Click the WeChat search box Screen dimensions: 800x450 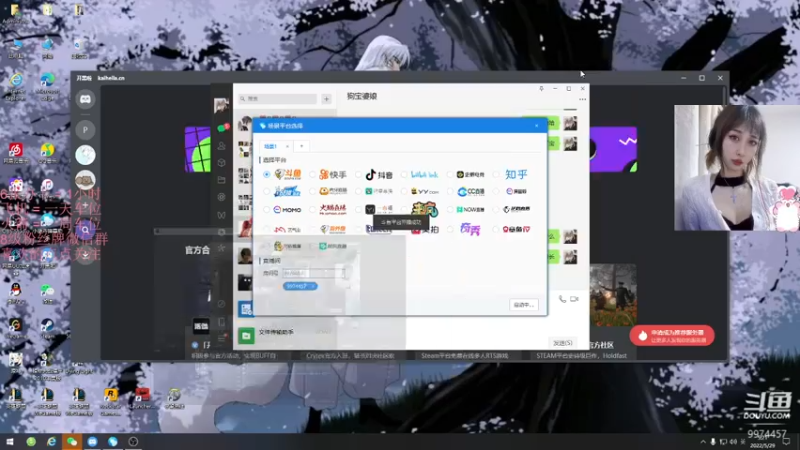(x=278, y=98)
